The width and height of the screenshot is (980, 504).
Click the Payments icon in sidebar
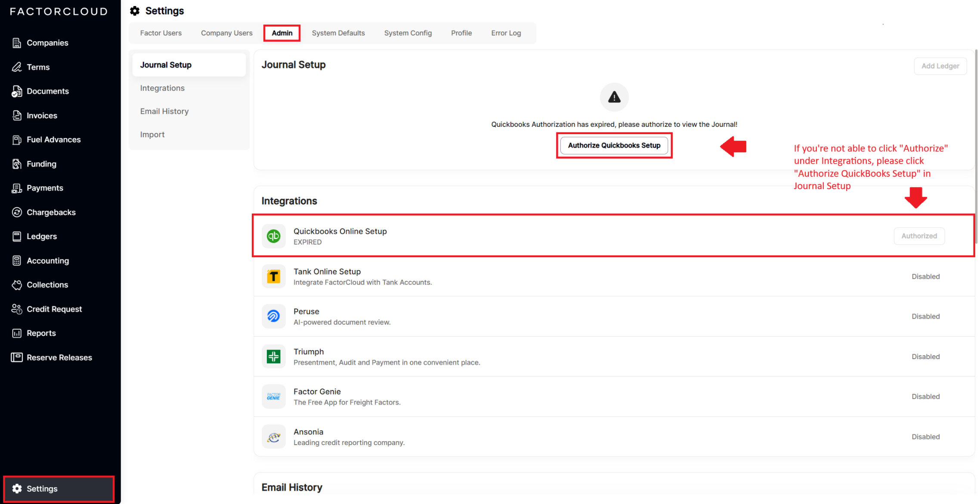click(x=17, y=188)
